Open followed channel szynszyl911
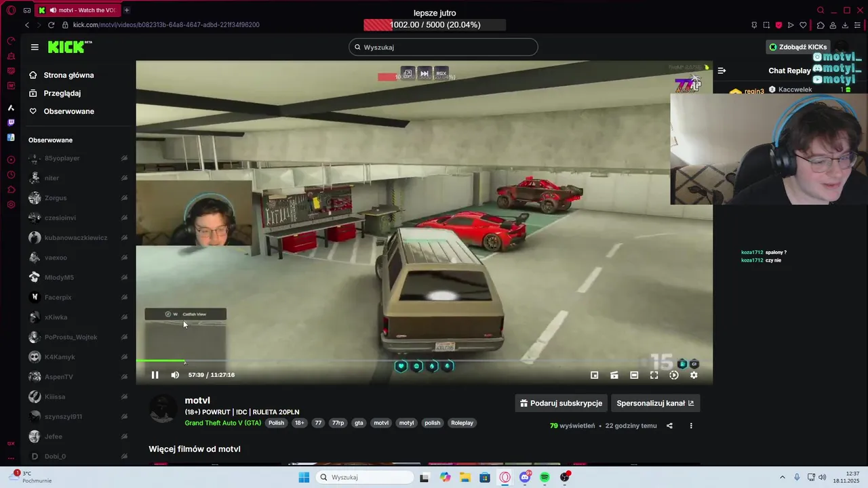Image resolution: width=868 pixels, height=488 pixels. 78,416
